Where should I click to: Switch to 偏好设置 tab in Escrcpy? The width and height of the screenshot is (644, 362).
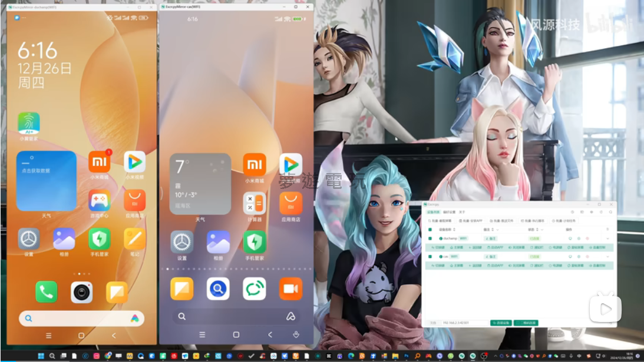coord(450,212)
